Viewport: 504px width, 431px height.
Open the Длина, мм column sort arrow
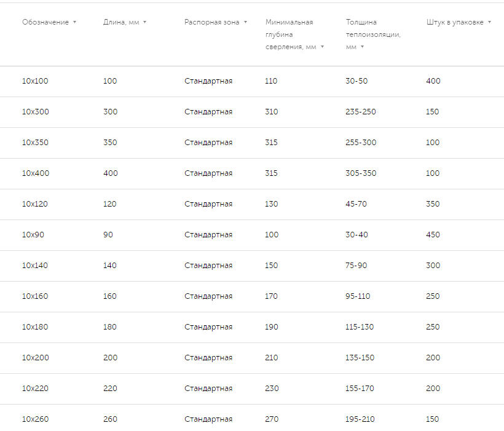[145, 22]
